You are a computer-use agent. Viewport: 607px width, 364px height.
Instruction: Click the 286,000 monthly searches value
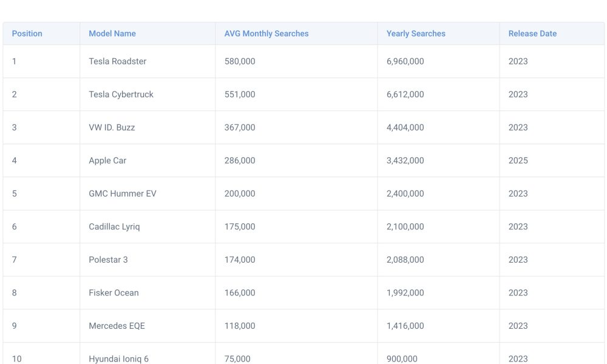(x=240, y=161)
